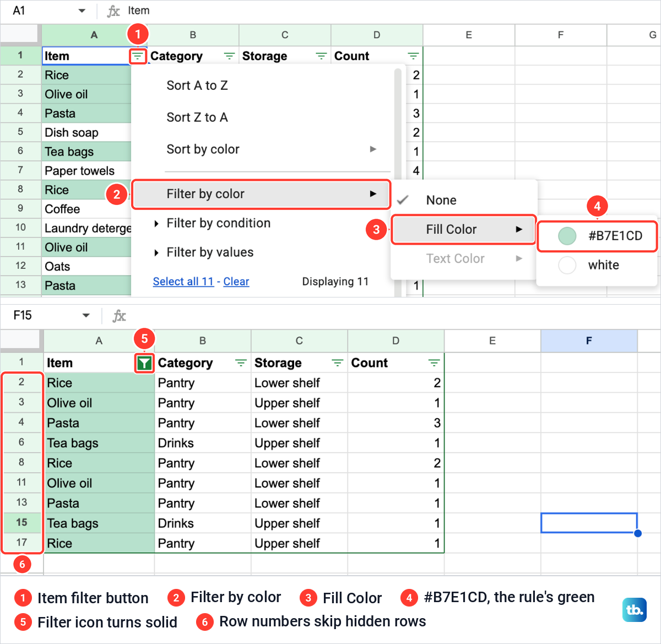The width and height of the screenshot is (661, 644).
Task: Click the fx icon beside the Item formula
Action: [113, 11]
